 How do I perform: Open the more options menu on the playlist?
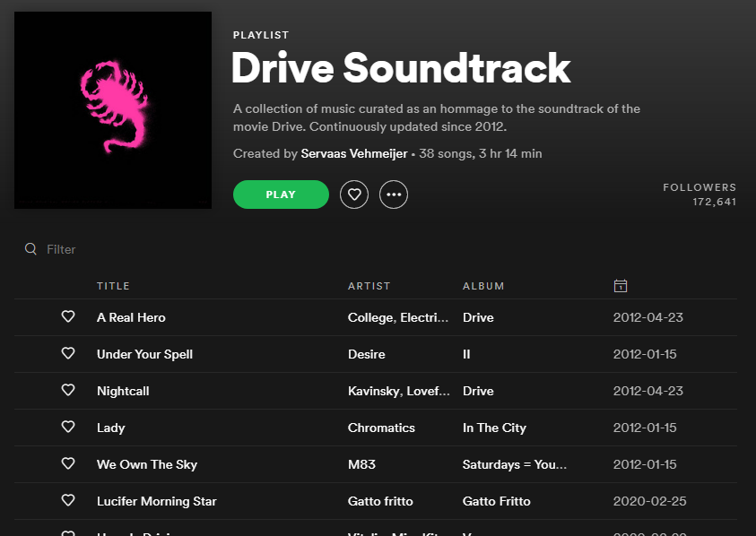click(x=393, y=194)
